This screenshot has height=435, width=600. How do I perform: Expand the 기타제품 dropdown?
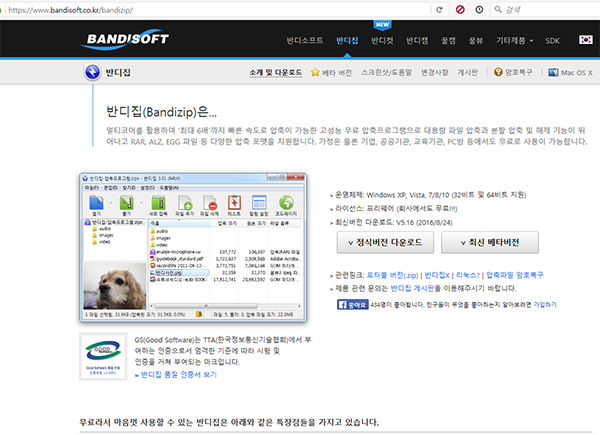click(514, 41)
